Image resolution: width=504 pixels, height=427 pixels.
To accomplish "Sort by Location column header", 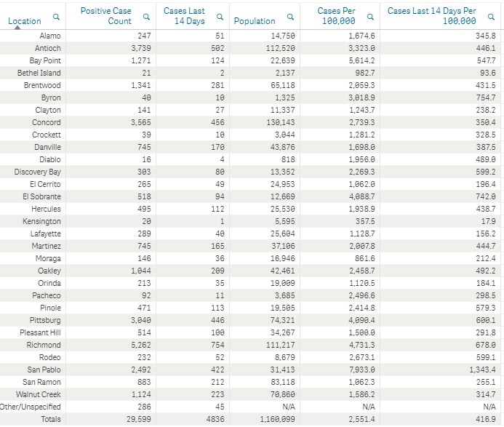I will click(25, 21).
